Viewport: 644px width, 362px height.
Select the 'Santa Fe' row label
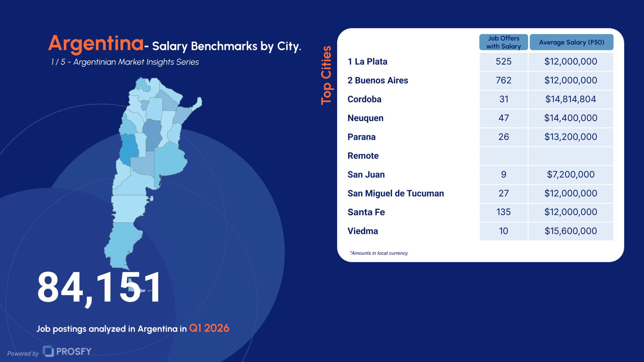click(366, 212)
